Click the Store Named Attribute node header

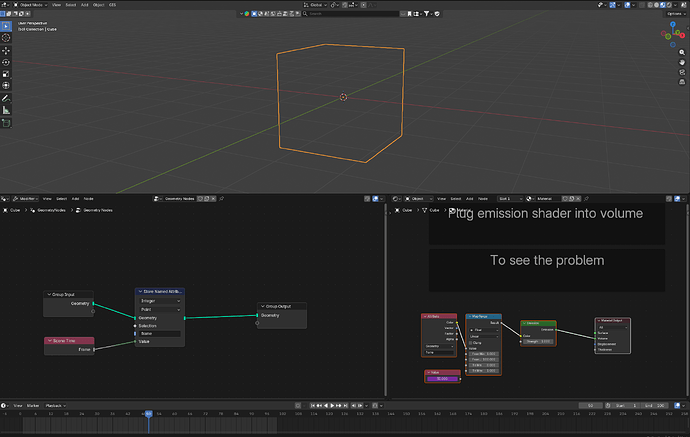click(x=160, y=291)
